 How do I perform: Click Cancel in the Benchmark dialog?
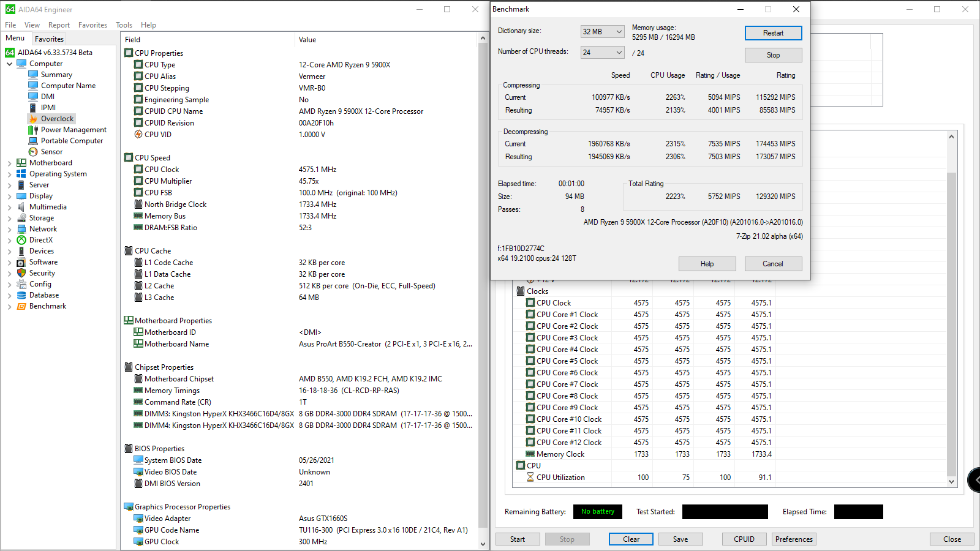pyautogui.click(x=773, y=264)
